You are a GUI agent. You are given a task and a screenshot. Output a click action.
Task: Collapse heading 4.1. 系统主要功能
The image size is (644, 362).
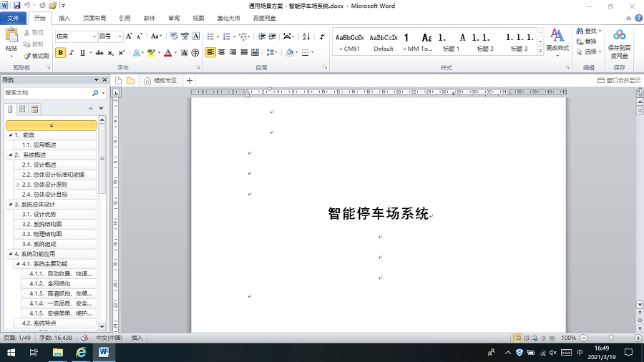tap(18, 264)
